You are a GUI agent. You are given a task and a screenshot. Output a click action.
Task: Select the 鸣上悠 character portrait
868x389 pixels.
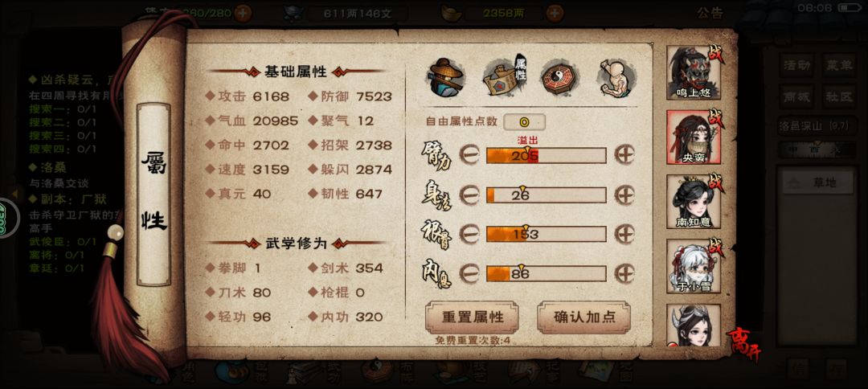pos(694,72)
